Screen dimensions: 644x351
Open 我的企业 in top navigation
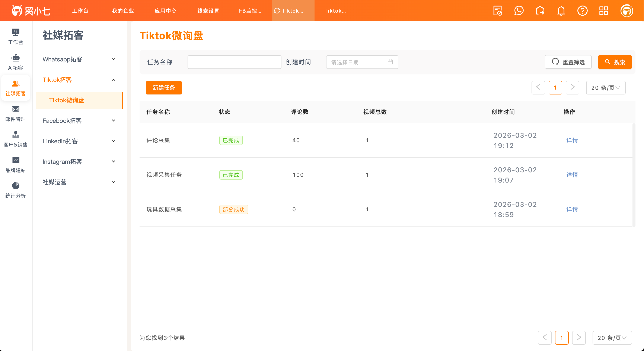[123, 11]
